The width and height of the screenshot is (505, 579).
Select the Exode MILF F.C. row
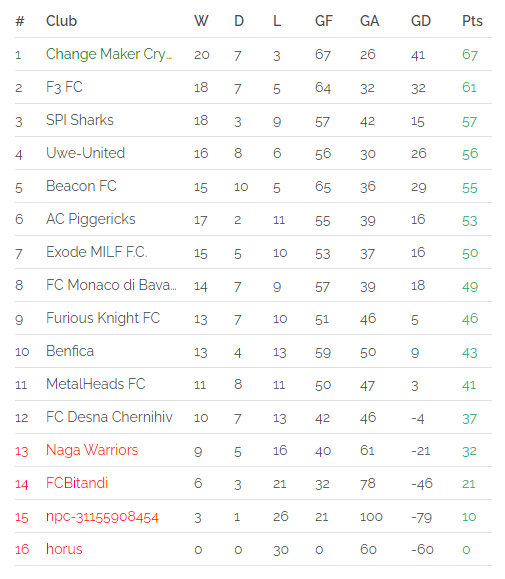coord(253,252)
